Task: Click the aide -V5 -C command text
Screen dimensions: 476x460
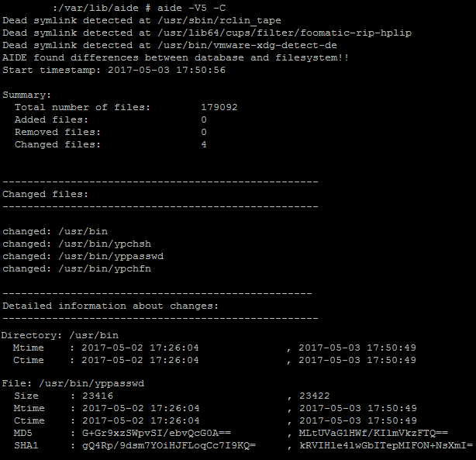Action: pos(191,8)
